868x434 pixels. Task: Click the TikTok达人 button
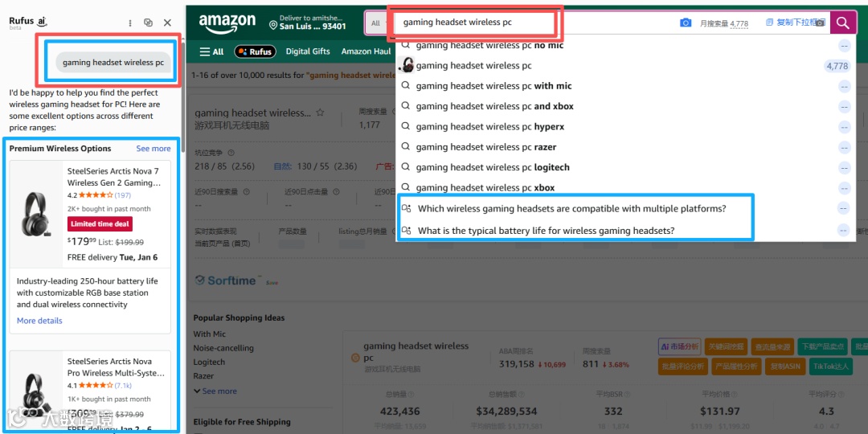(830, 366)
